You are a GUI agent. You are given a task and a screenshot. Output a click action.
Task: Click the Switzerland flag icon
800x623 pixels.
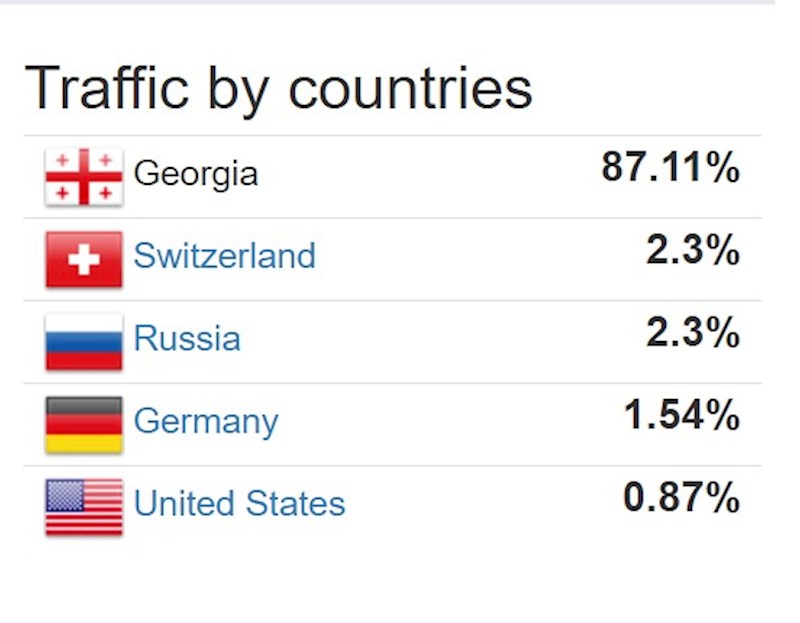(x=84, y=259)
